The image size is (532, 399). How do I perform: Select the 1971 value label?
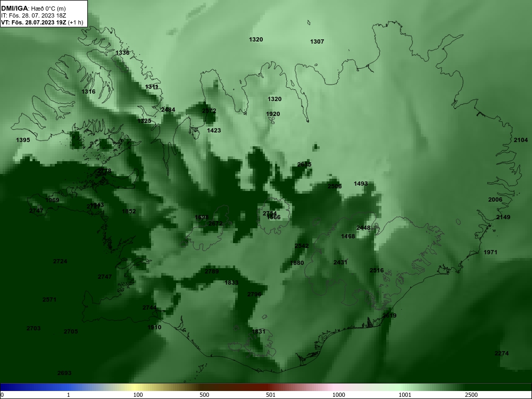click(491, 252)
